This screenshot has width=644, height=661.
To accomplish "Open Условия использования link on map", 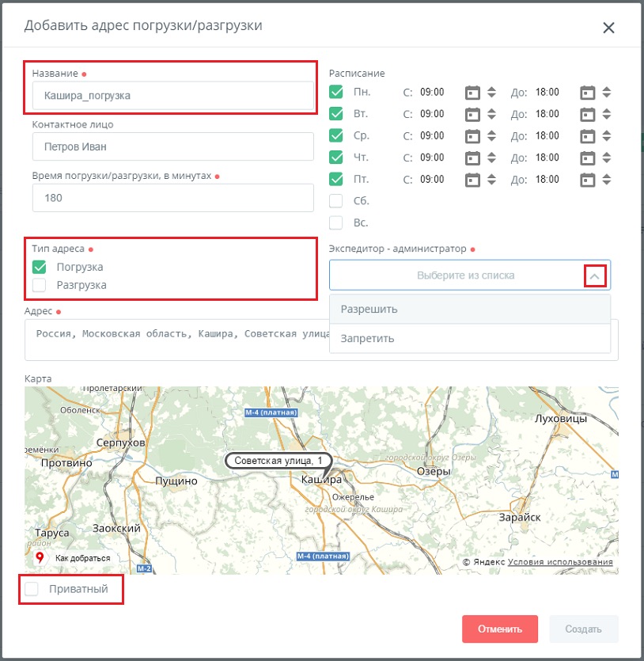I will pyautogui.click(x=560, y=562).
